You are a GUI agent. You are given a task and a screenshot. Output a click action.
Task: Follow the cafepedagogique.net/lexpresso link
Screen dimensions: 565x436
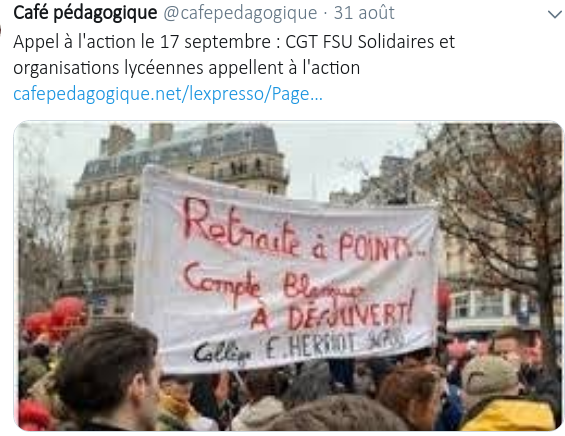(168, 94)
